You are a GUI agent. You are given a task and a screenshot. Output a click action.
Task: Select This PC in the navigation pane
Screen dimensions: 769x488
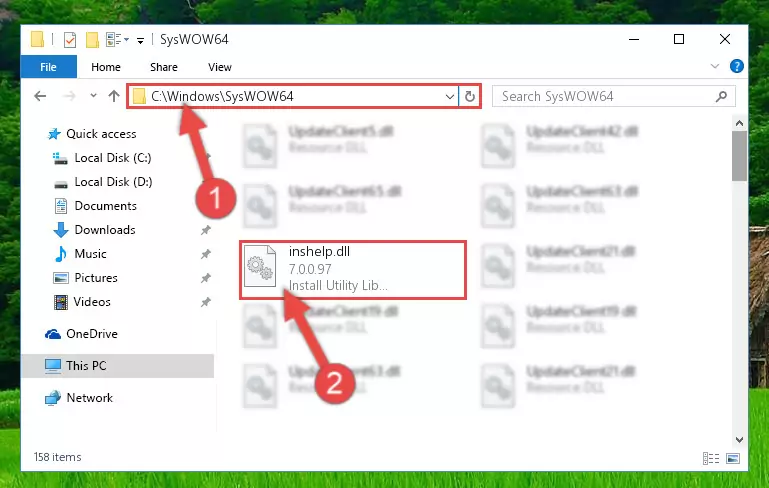[x=118, y=366]
